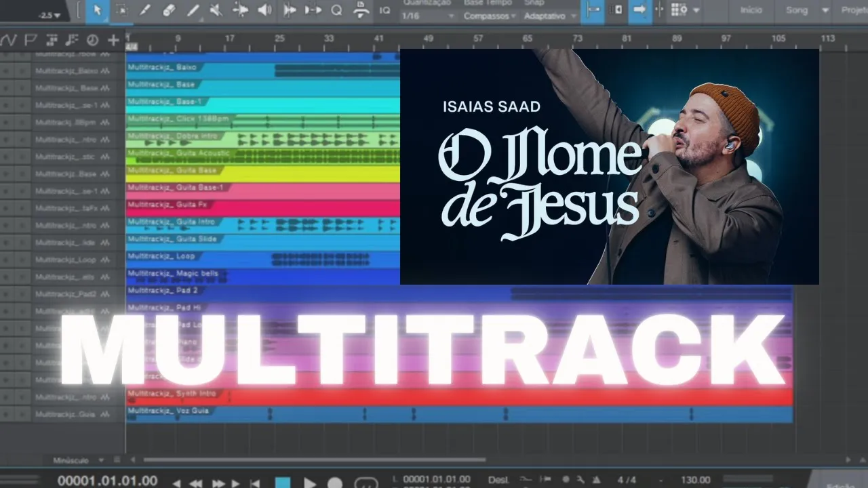Click the Multitrackjz_ Voz Guia clip
The height and width of the screenshot is (488, 868).
point(459,414)
